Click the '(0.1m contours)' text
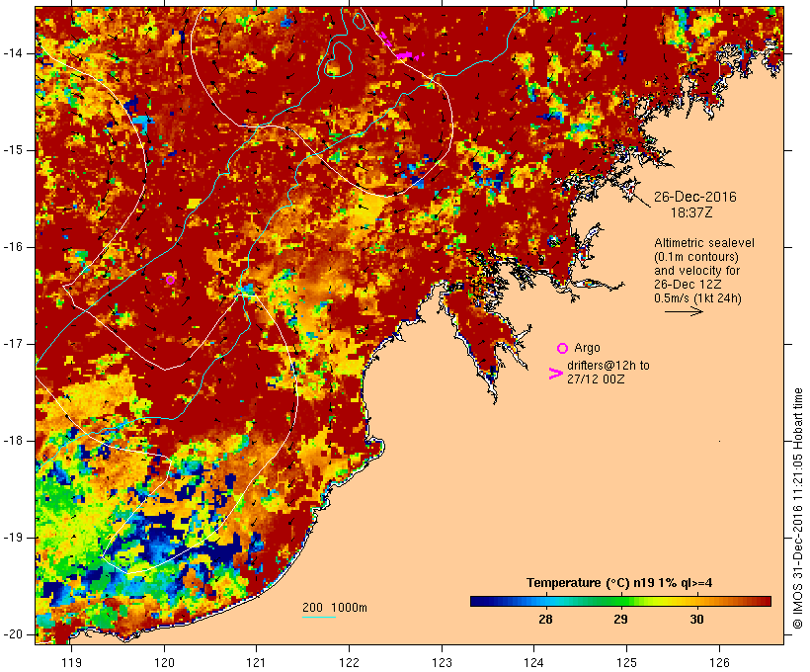 pos(696,257)
